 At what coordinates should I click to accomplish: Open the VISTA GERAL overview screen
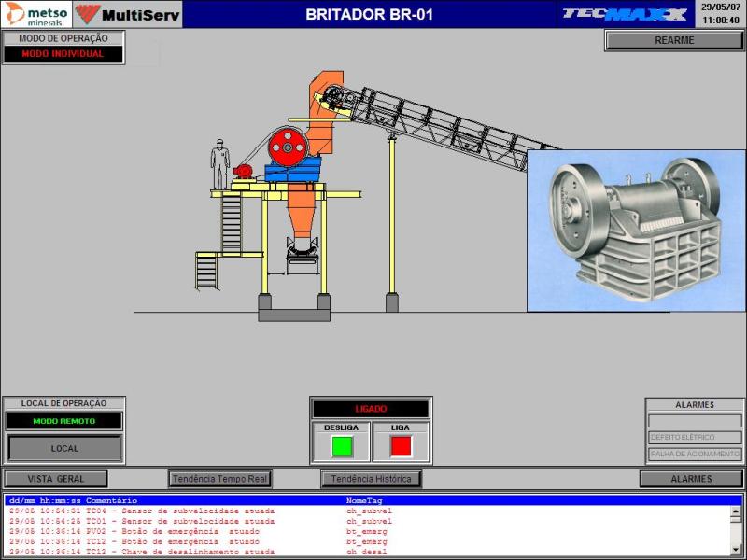[56, 479]
